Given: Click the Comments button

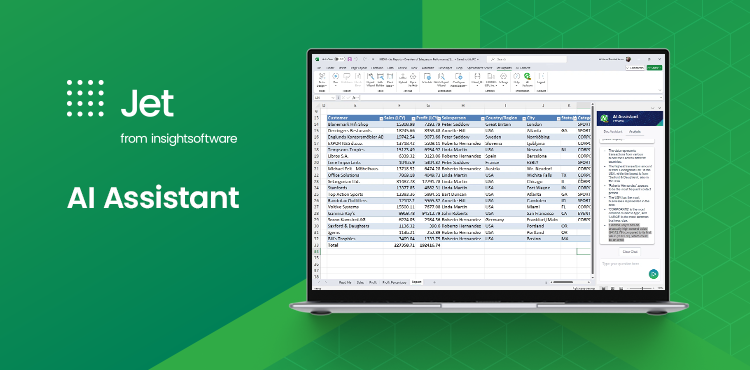Looking at the screenshot, I should [x=635, y=68].
